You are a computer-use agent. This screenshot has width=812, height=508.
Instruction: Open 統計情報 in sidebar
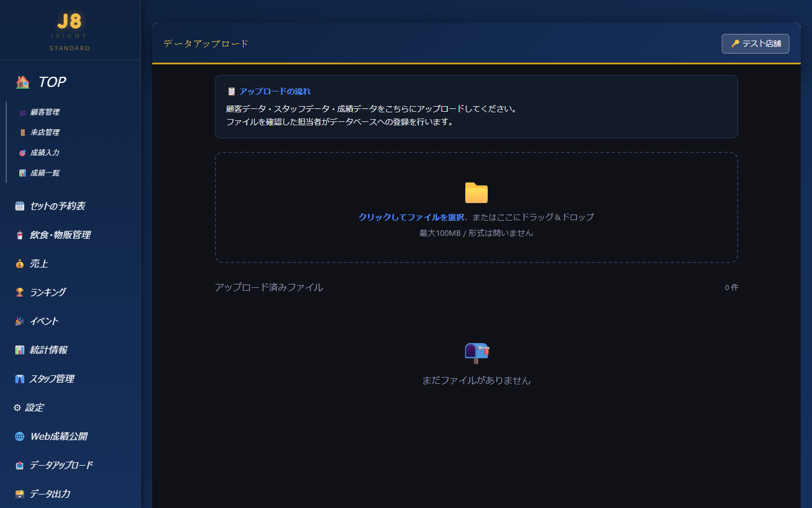(x=48, y=350)
